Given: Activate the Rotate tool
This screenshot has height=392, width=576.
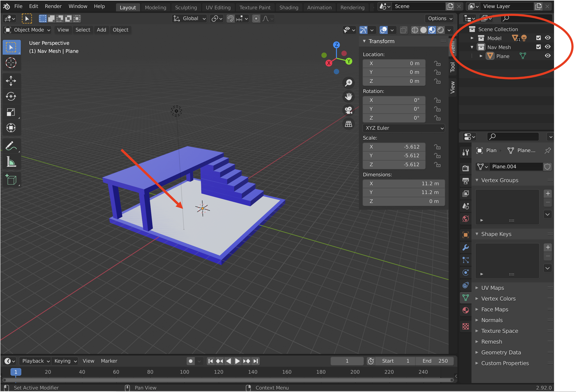Looking at the screenshot, I should 11,96.
